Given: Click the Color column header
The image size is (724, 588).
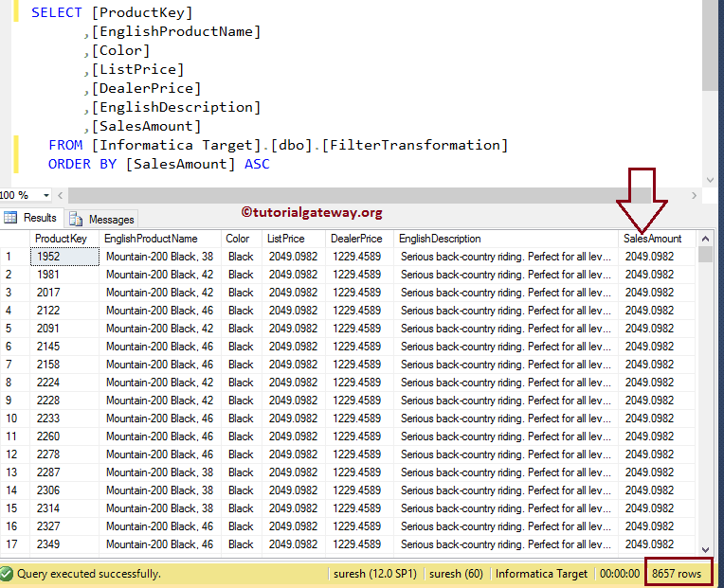Looking at the screenshot, I should click(x=242, y=239).
